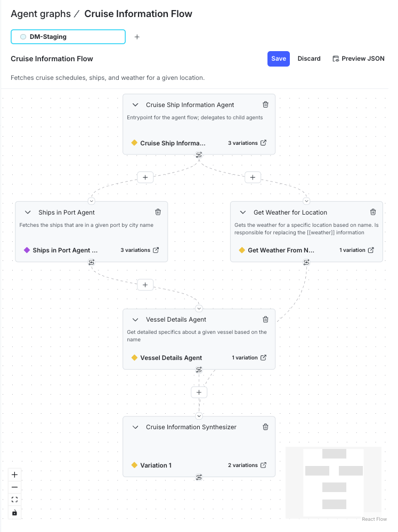Select the DM-Staging environment tab
The width and height of the screenshot is (398, 532).
(x=68, y=37)
